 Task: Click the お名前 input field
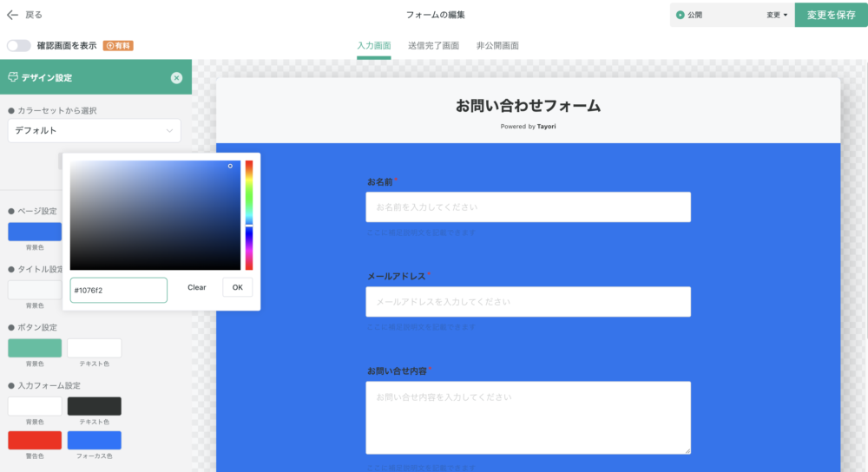(528, 207)
